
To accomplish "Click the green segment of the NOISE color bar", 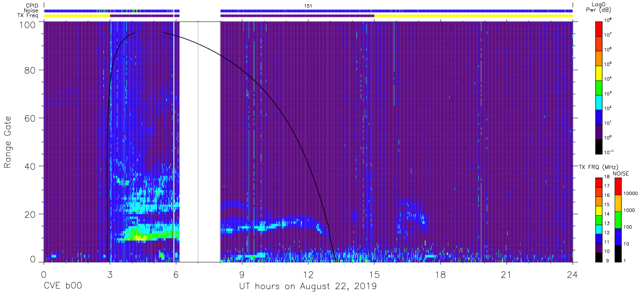I will tap(618, 220).
